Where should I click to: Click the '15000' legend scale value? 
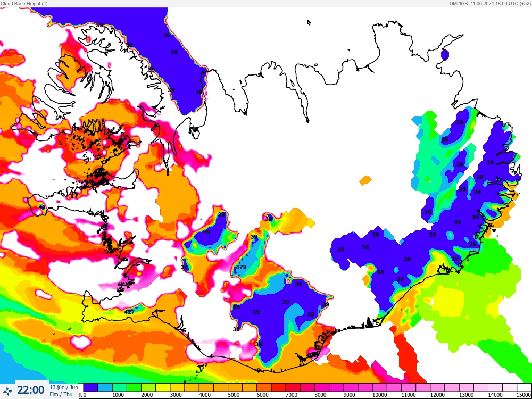coord(524,395)
